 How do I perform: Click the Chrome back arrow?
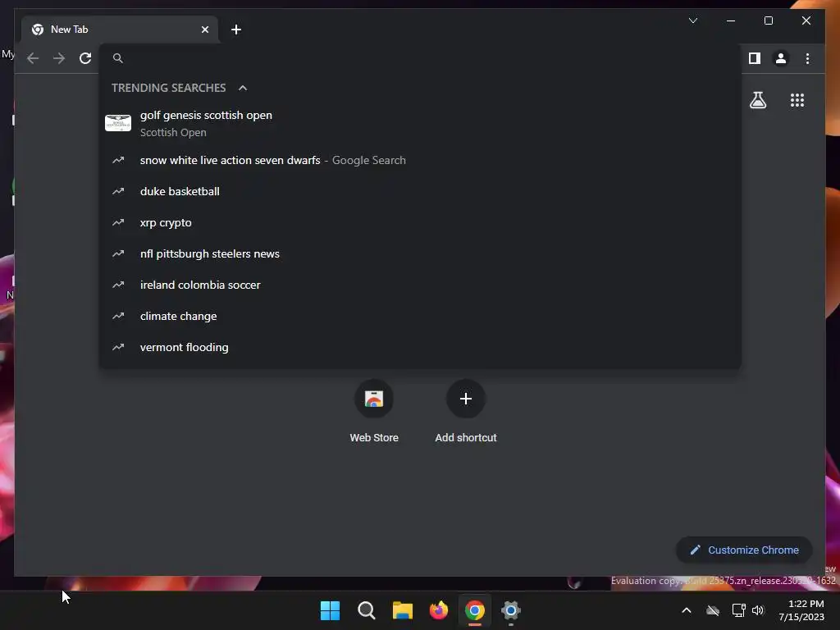click(33, 58)
